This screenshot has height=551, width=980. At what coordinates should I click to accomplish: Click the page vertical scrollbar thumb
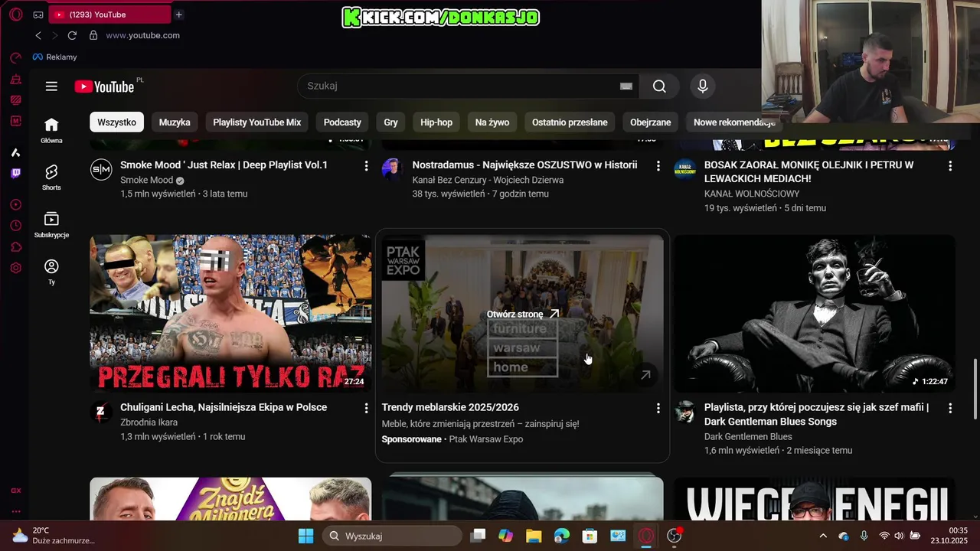pyautogui.click(x=975, y=389)
